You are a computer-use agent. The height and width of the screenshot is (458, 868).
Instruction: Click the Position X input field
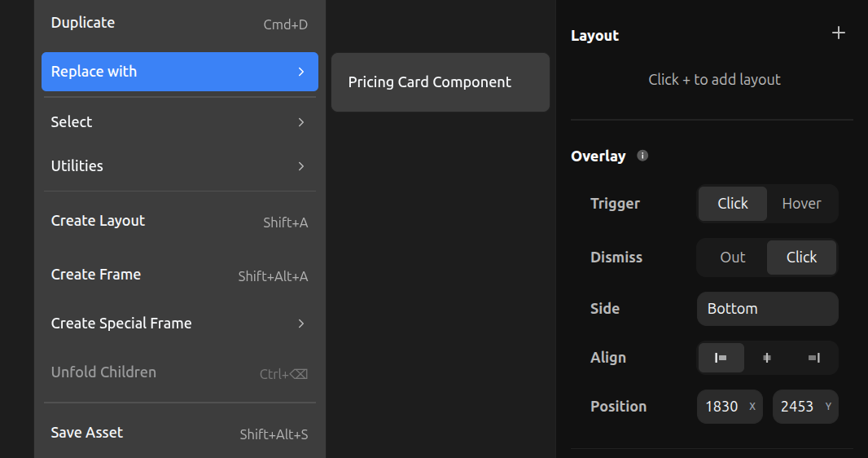coord(721,407)
